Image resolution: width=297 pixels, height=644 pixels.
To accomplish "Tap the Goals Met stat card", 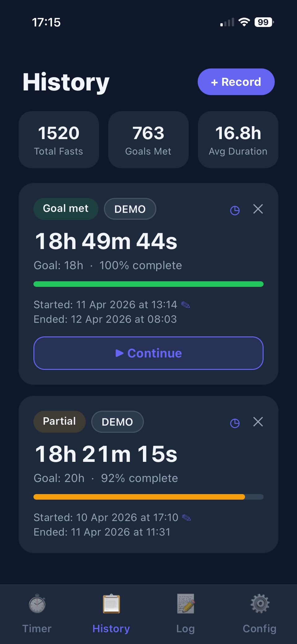I will coord(148,140).
